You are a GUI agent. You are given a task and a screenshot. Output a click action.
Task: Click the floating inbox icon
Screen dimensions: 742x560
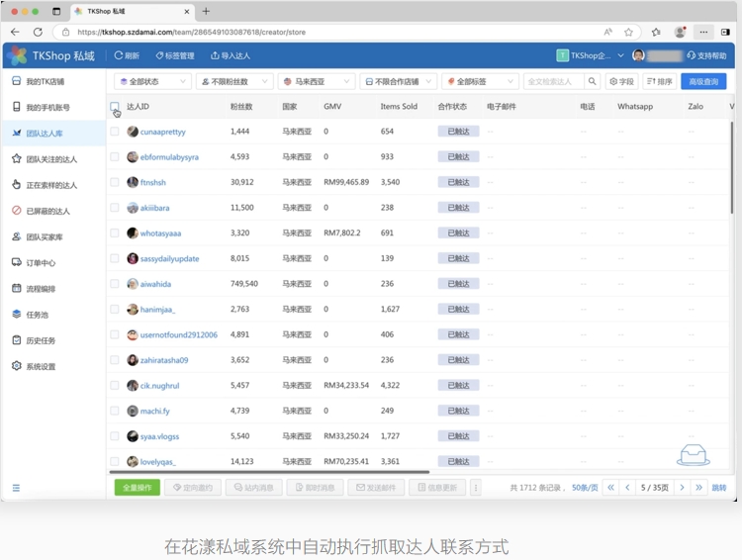point(694,455)
